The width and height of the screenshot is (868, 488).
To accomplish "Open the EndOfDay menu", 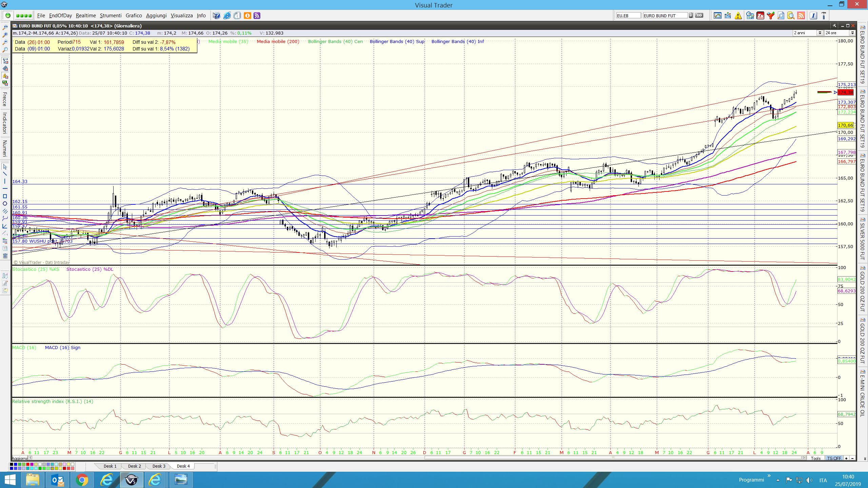I will point(60,16).
